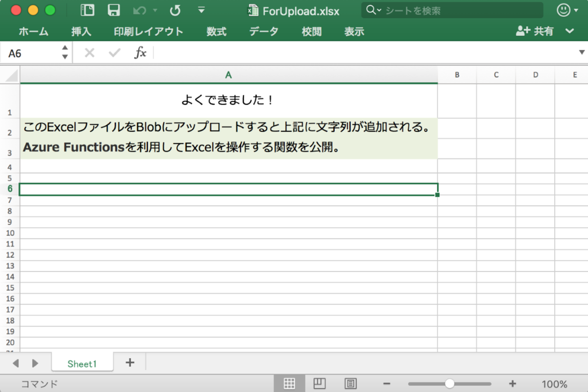This screenshot has width=588, height=392.
Task: Click the fx insert function icon
Action: (x=140, y=52)
